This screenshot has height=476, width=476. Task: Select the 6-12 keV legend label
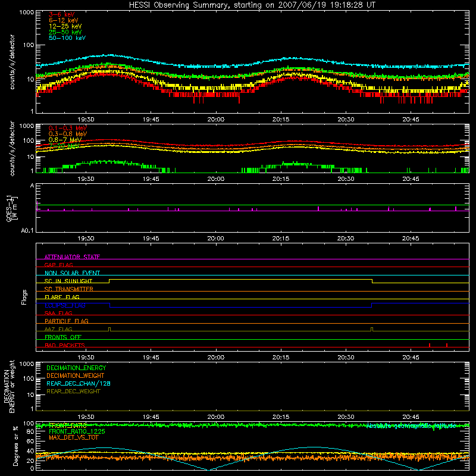click(64, 20)
